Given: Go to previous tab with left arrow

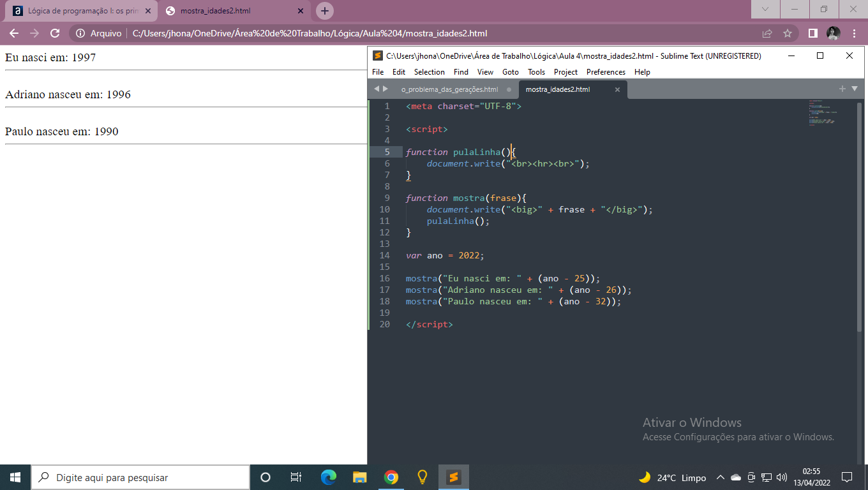Looking at the screenshot, I should (377, 89).
